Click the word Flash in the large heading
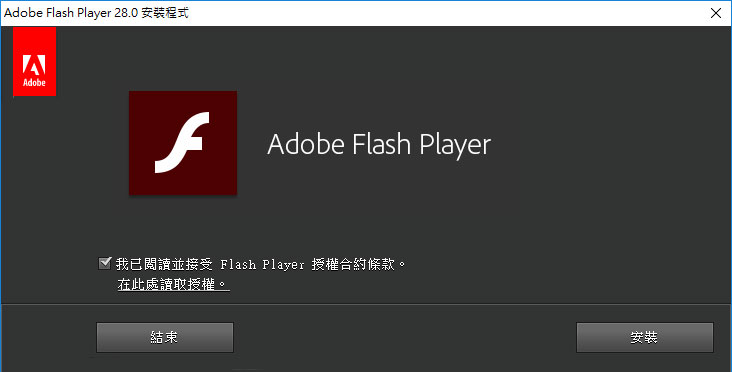The width and height of the screenshot is (732, 372). pos(382,143)
